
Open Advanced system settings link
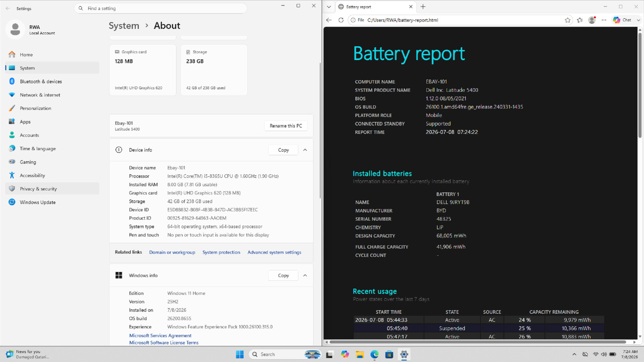(x=274, y=253)
